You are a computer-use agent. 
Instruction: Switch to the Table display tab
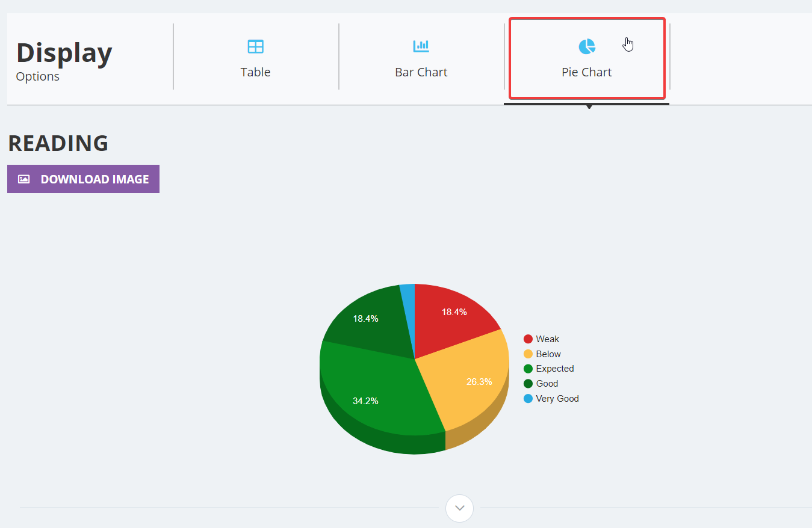click(x=256, y=58)
